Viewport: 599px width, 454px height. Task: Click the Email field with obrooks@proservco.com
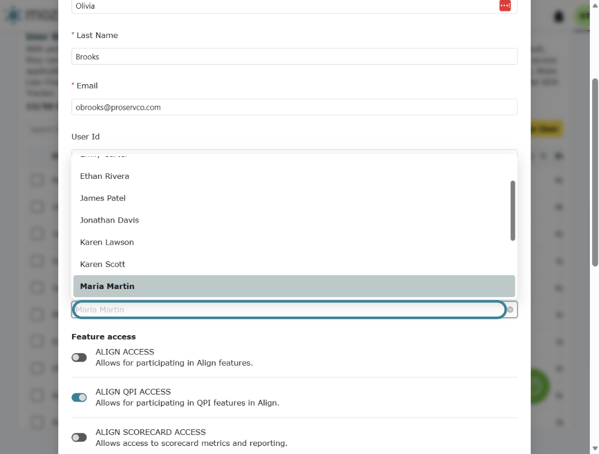(x=294, y=107)
